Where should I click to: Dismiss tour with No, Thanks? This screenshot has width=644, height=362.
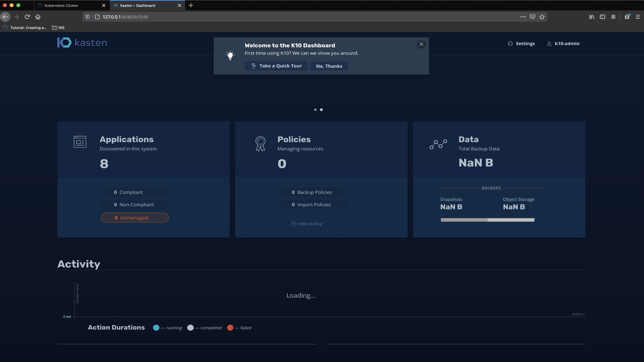[x=329, y=66]
